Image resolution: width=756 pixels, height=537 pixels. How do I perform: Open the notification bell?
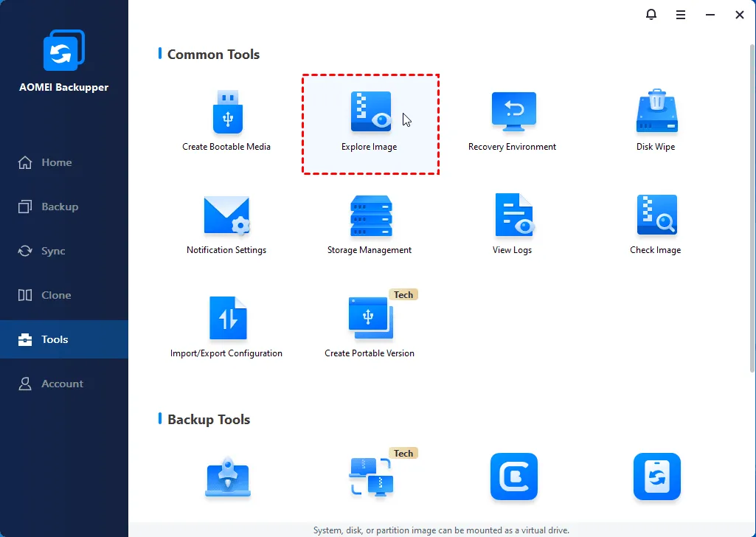tap(651, 15)
